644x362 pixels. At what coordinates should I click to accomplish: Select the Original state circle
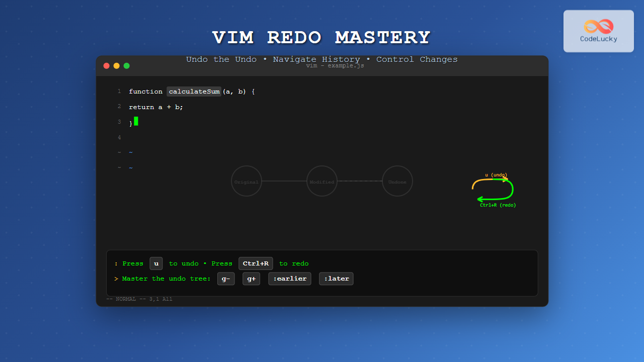(247, 182)
